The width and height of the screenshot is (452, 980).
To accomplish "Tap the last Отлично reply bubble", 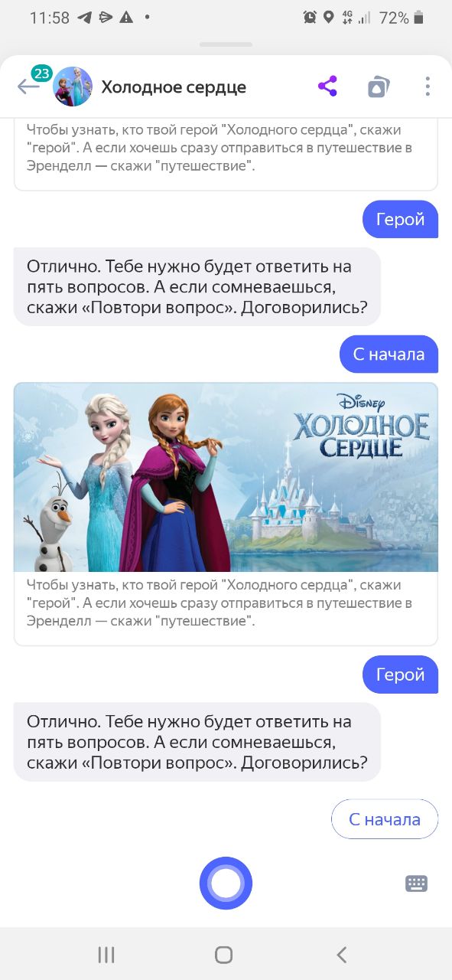I will pos(197,742).
